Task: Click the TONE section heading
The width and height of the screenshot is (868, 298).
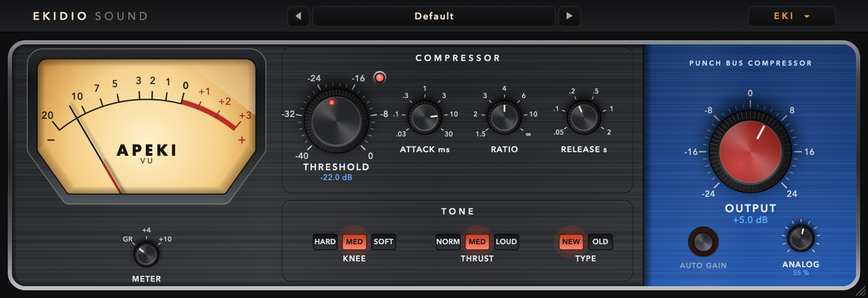Action: pos(458,211)
